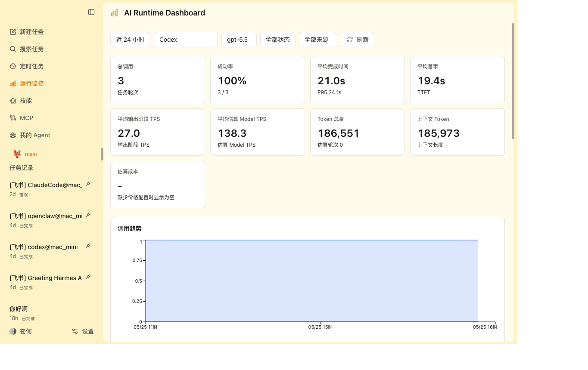Click the 上下文 Token value 185,973

439,133
